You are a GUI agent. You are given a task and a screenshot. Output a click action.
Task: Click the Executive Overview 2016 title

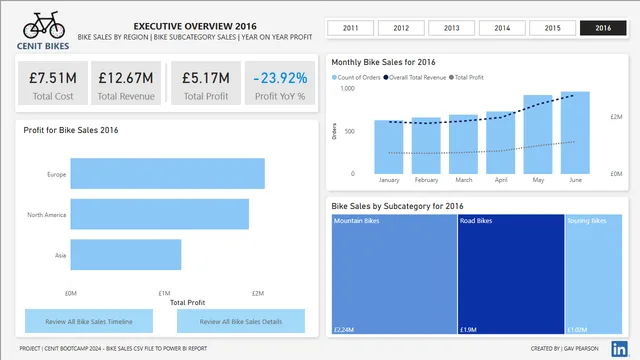(x=195, y=26)
